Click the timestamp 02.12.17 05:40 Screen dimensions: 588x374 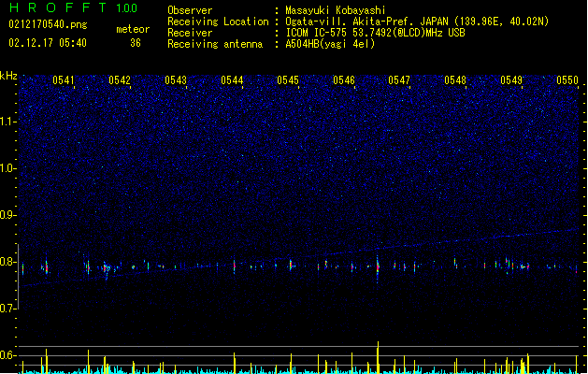click(48, 43)
